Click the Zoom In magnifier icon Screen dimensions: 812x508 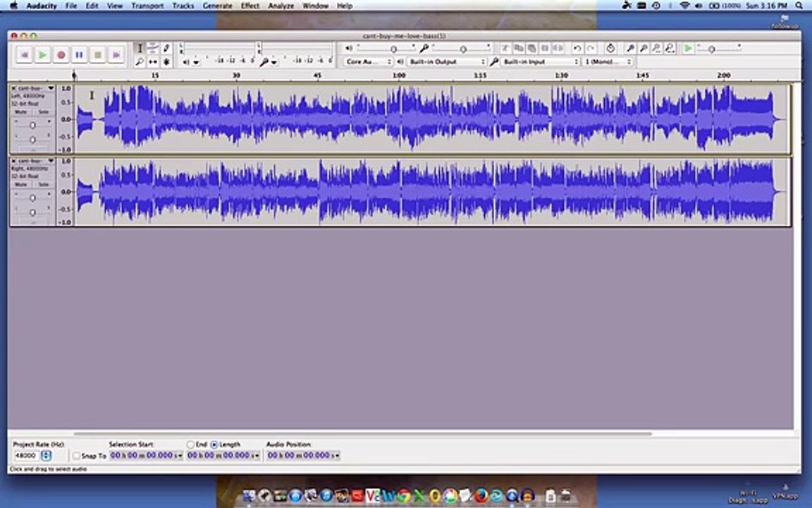(630, 48)
